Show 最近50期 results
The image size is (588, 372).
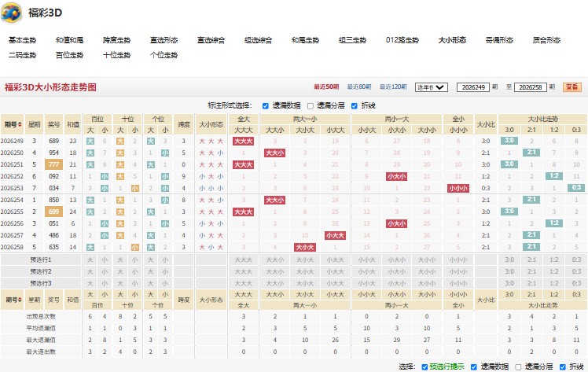click(326, 87)
